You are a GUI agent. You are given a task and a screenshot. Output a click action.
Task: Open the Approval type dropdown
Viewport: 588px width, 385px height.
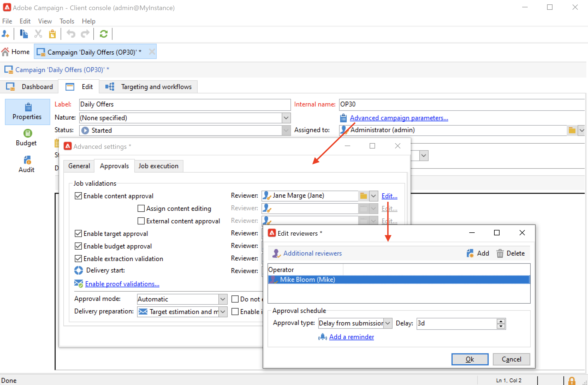click(x=388, y=323)
